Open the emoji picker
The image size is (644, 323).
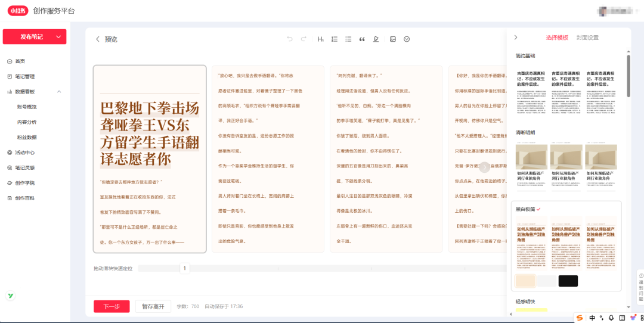click(x=407, y=39)
